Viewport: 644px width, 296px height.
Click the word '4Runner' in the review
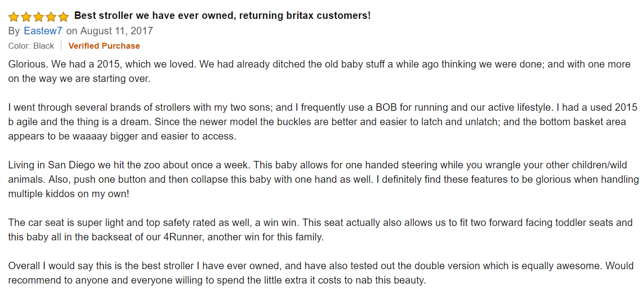click(x=183, y=237)
